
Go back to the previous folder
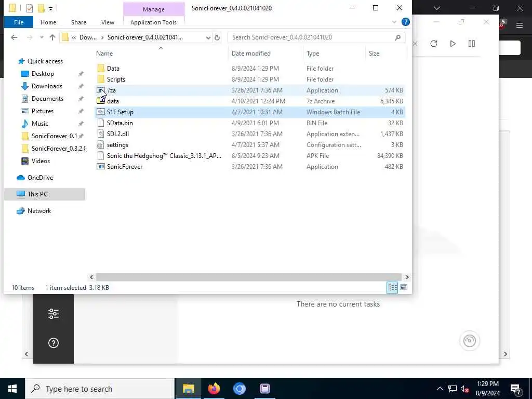click(14, 37)
